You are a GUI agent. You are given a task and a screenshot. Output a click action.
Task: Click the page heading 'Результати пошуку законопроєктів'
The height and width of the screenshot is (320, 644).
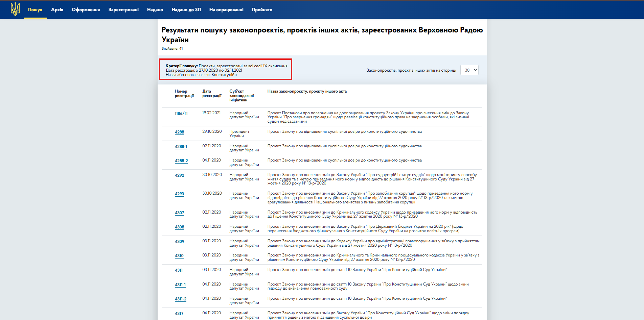(322, 35)
